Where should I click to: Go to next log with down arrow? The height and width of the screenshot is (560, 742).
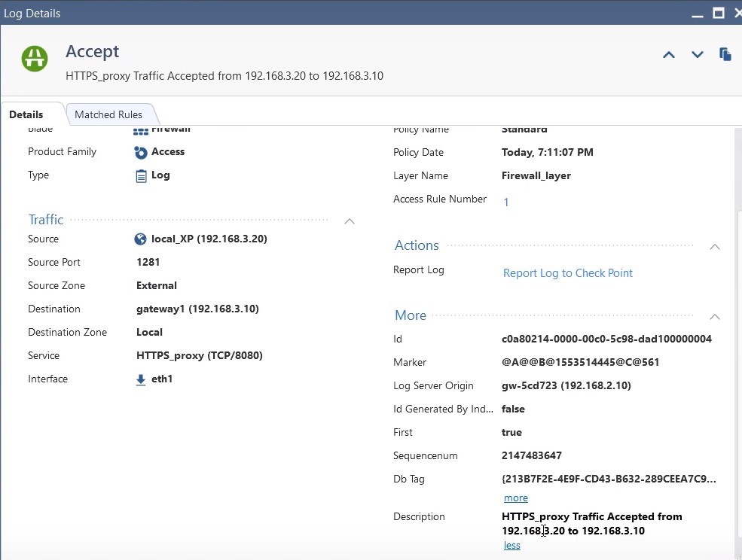coord(698,54)
